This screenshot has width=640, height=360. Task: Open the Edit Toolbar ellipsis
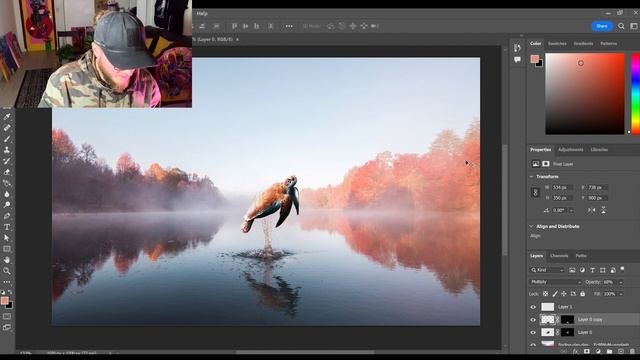point(7,282)
